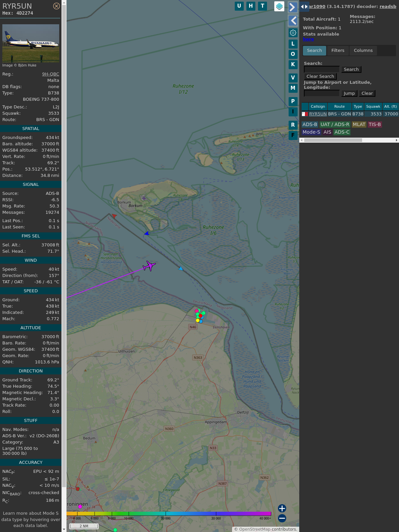Click the T map toggle button
Viewport: 399px width, 532px height.
click(263, 6)
